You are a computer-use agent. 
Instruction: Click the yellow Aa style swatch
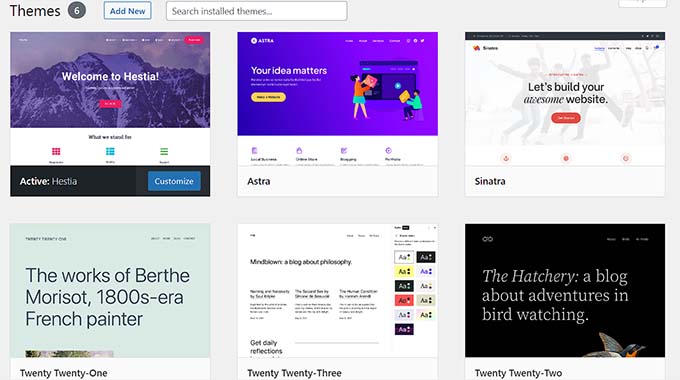click(404, 272)
